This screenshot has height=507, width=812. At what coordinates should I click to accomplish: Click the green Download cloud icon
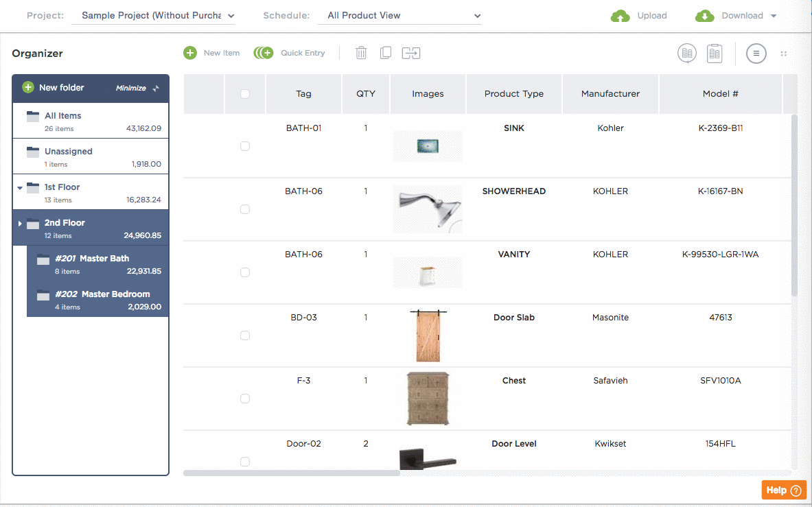click(705, 16)
